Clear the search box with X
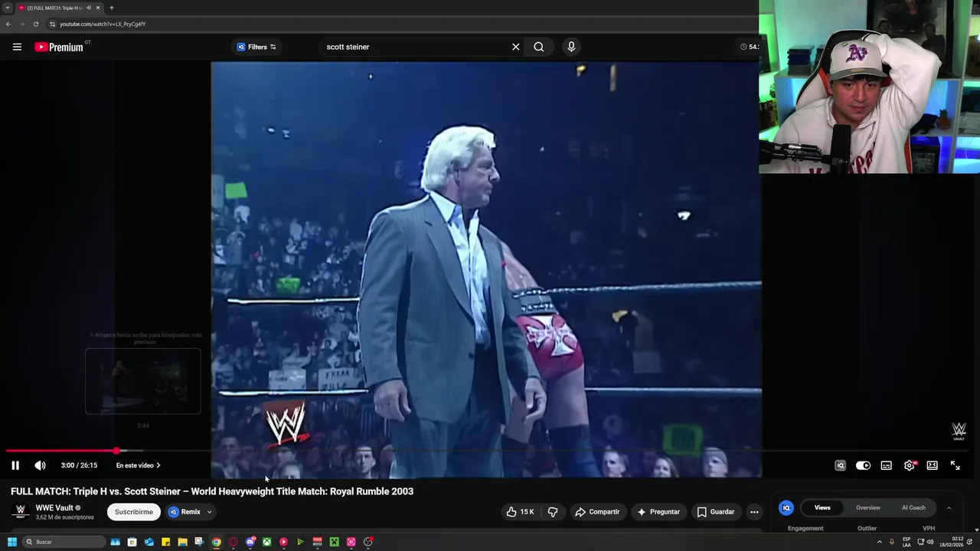 point(516,47)
